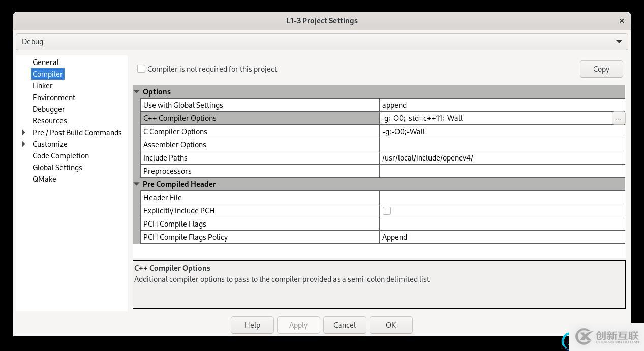This screenshot has width=644, height=351.
Task: Open the Linker settings page
Action: tap(43, 86)
